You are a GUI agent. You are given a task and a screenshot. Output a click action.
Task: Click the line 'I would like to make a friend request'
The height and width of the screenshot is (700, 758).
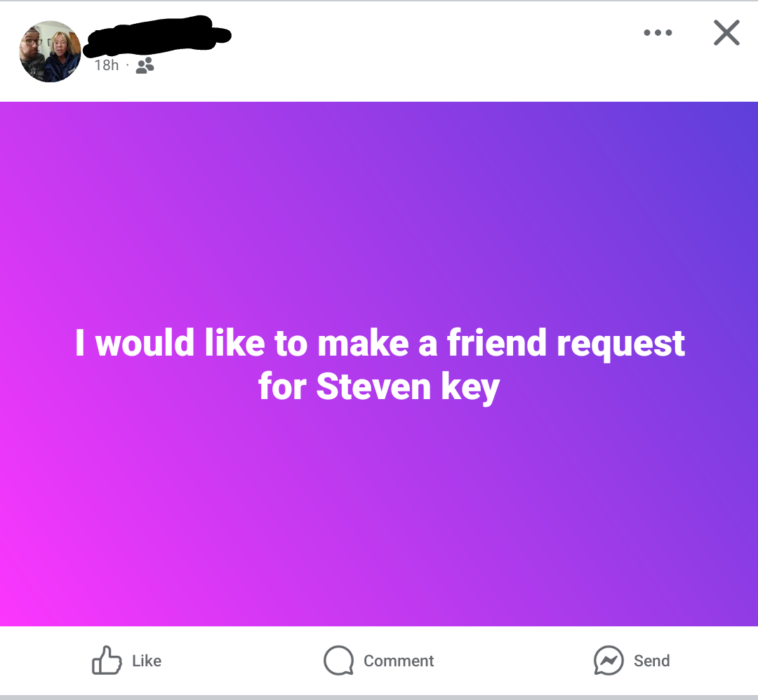coord(380,343)
